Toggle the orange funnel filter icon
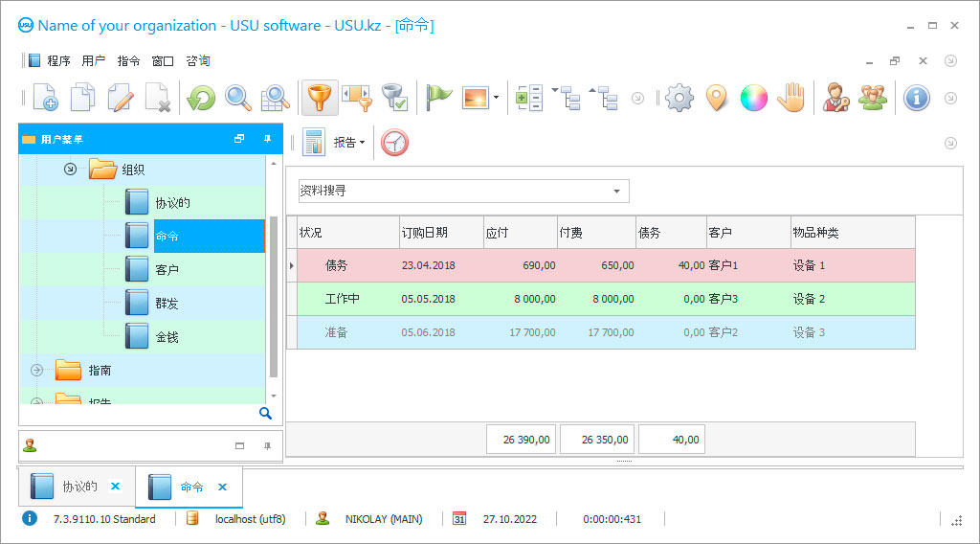The image size is (980, 544). (x=319, y=98)
